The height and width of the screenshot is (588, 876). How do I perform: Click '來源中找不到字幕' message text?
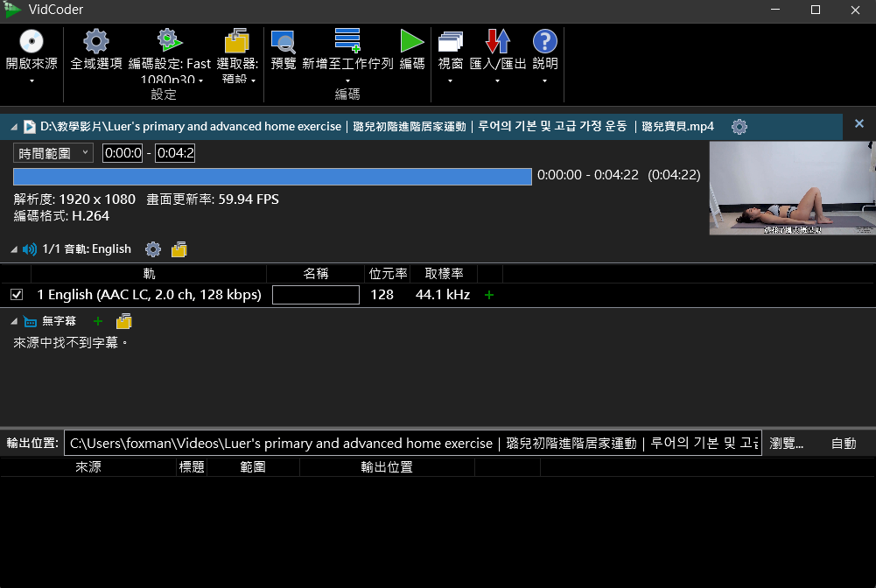[x=70, y=343]
